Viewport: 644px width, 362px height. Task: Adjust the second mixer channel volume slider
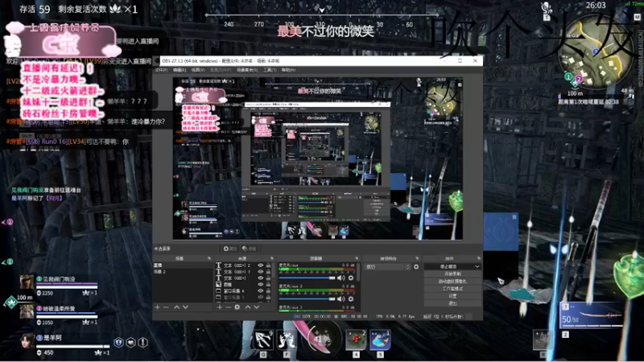307,298
